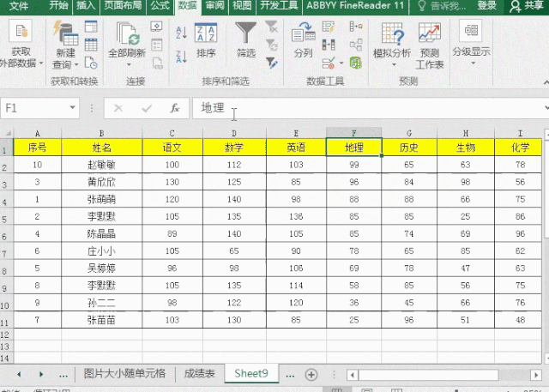Screen dimensions: 549x392
Task: Switch to the 审阅 (Review) tab
Action: (x=214, y=6)
